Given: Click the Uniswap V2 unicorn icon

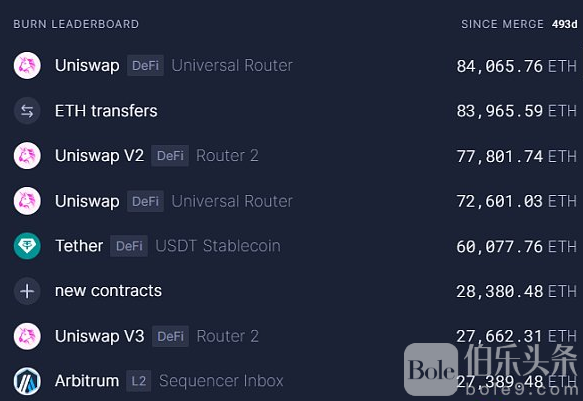Looking at the screenshot, I should pyautogui.click(x=27, y=156).
